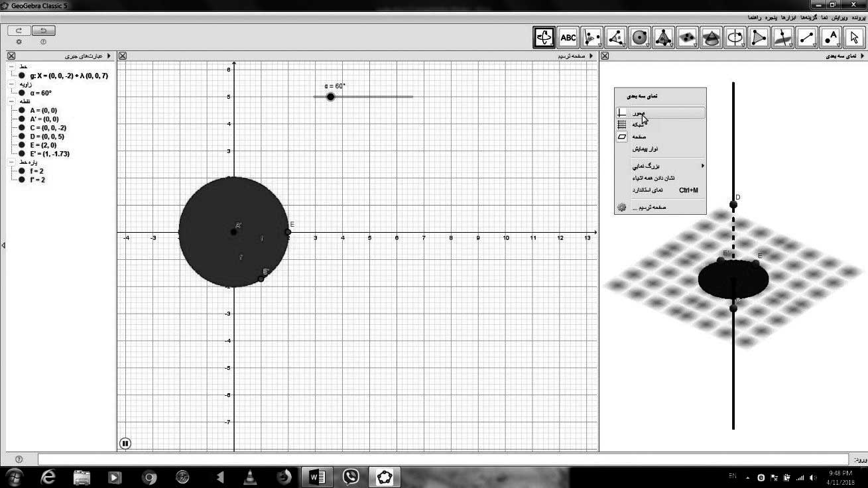This screenshot has height=488, width=868.
Task: Collapse the نقطه (point) group
Action: [x=11, y=101]
